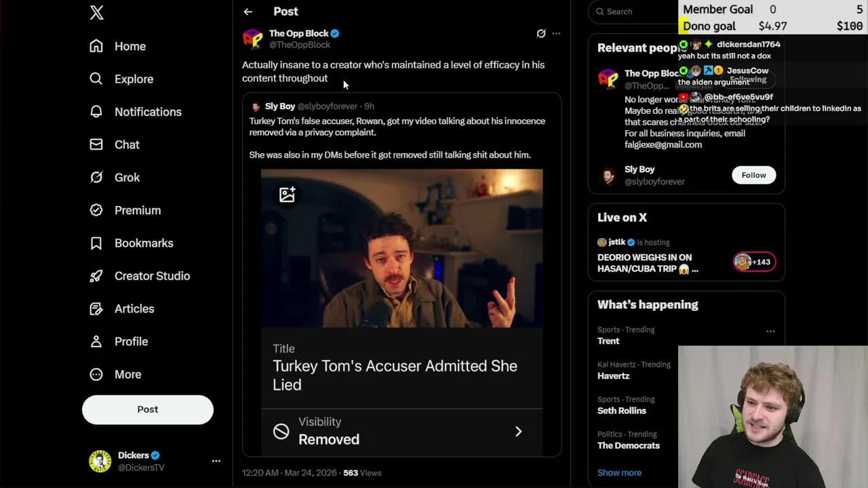Open Sly Boy name in quoted post
The width and height of the screenshot is (868, 488).
point(280,106)
